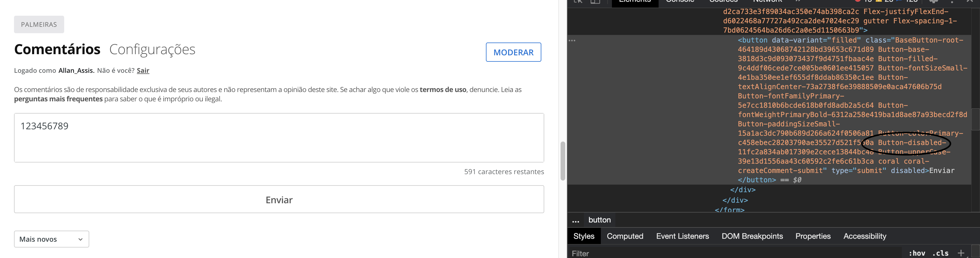The image size is (980, 258).
Task: Click the three-dots gutter beside the button node
Action: pyautogui.click(x=572, y=40)
